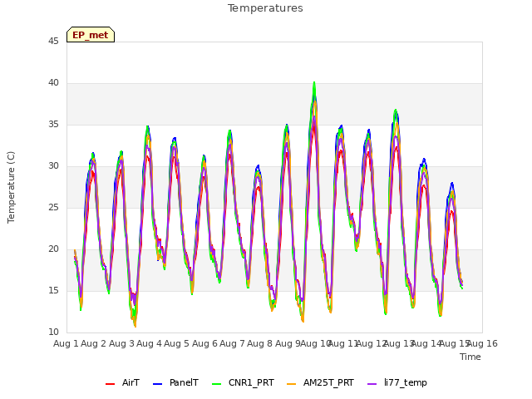Click the Temperature (C) axis label

click(11, 187)
